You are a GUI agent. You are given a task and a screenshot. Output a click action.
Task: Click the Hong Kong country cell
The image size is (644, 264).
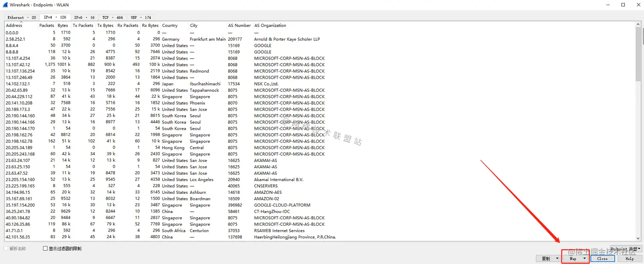(x=173, y=148)
